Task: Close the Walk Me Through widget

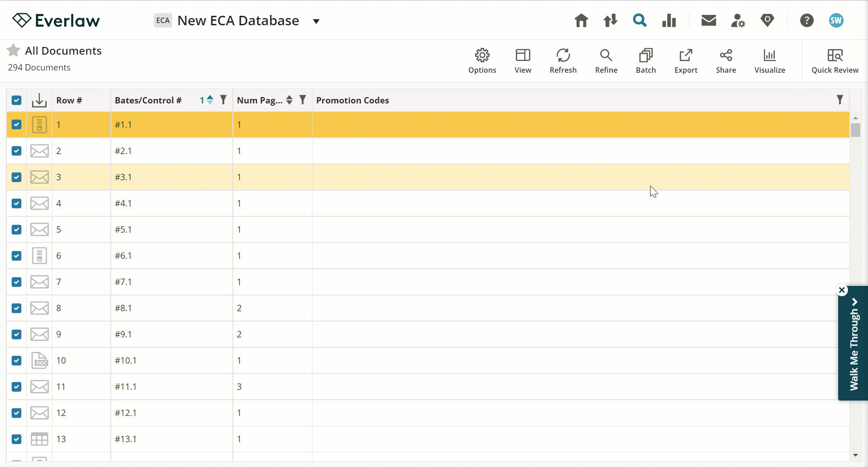Action: pyautogui.click(x=842, y=290)
